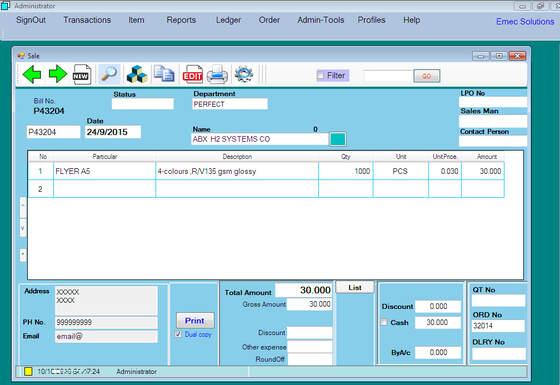Click the Administrator app title icon
This screenshot has width=560, height=385.
click(5, 6)
